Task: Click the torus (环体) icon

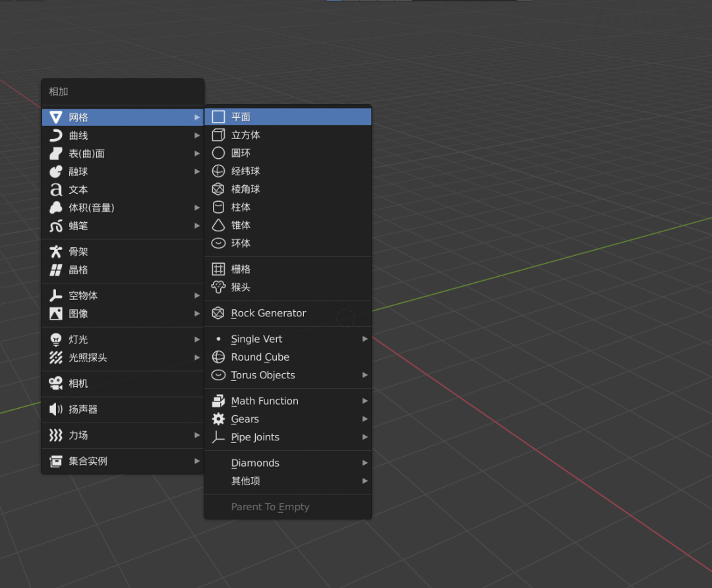Action: pos(218,243)
